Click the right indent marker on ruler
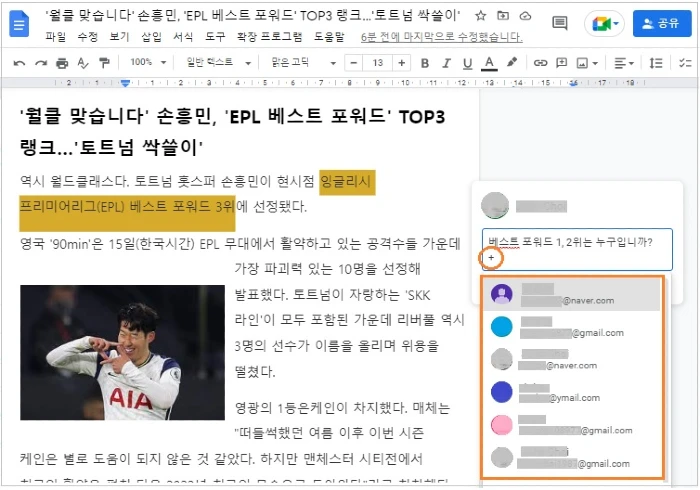700x490 pixels. pyautogui.click(x=573, y=83)
